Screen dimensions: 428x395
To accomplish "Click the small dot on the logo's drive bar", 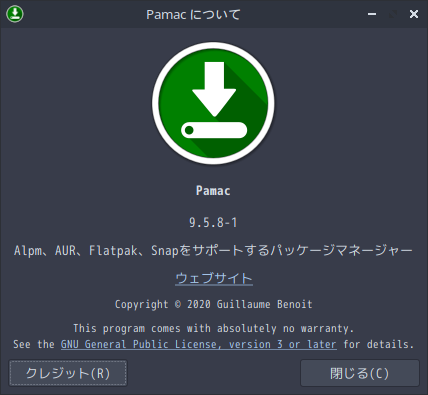I will [189, 130].
